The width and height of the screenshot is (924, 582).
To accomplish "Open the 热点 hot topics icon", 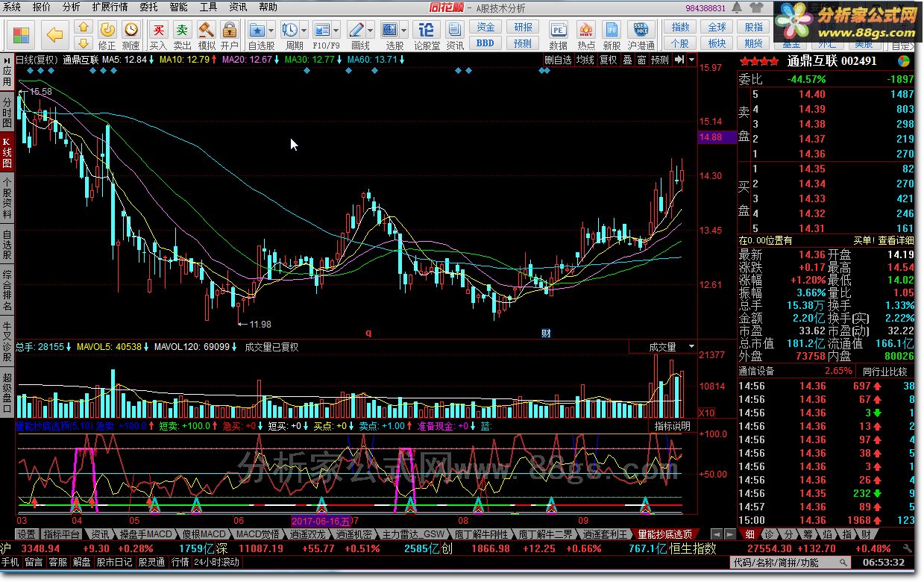I will 586,30.
